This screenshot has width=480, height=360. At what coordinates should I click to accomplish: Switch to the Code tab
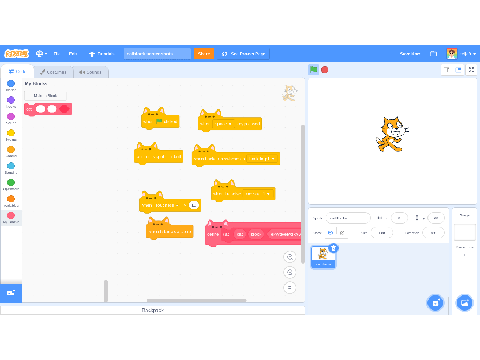17,71
